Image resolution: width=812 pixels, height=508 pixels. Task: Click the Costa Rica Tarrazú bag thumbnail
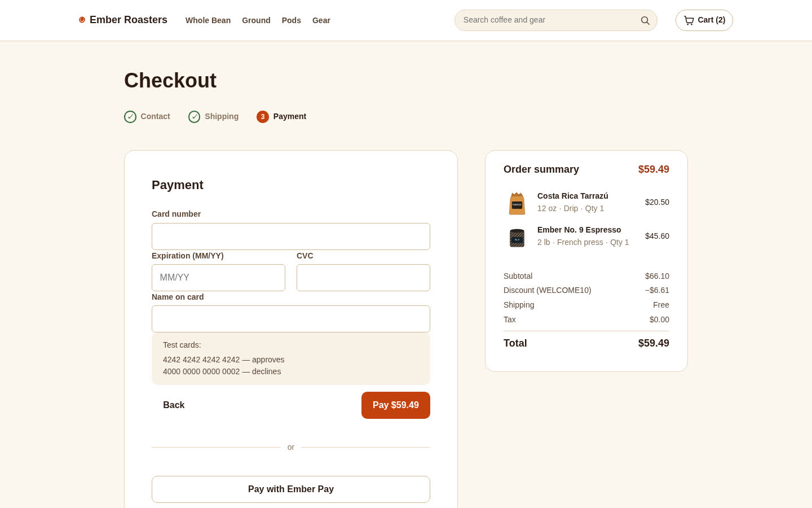517,203
